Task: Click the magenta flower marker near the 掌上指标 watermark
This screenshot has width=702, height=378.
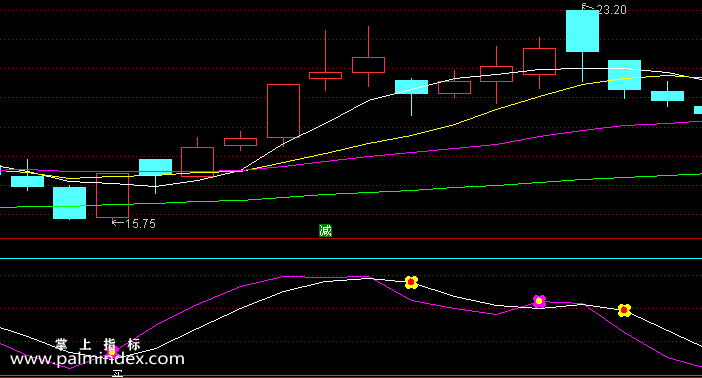Action: point(112,352)
